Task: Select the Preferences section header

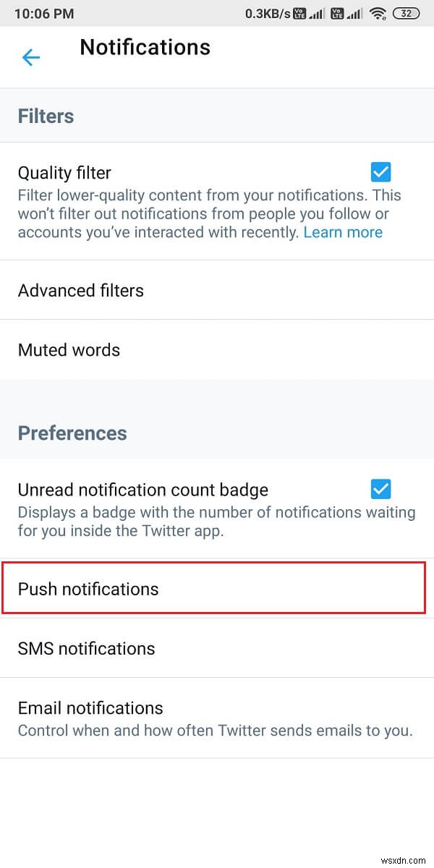Action: [72, 433]
